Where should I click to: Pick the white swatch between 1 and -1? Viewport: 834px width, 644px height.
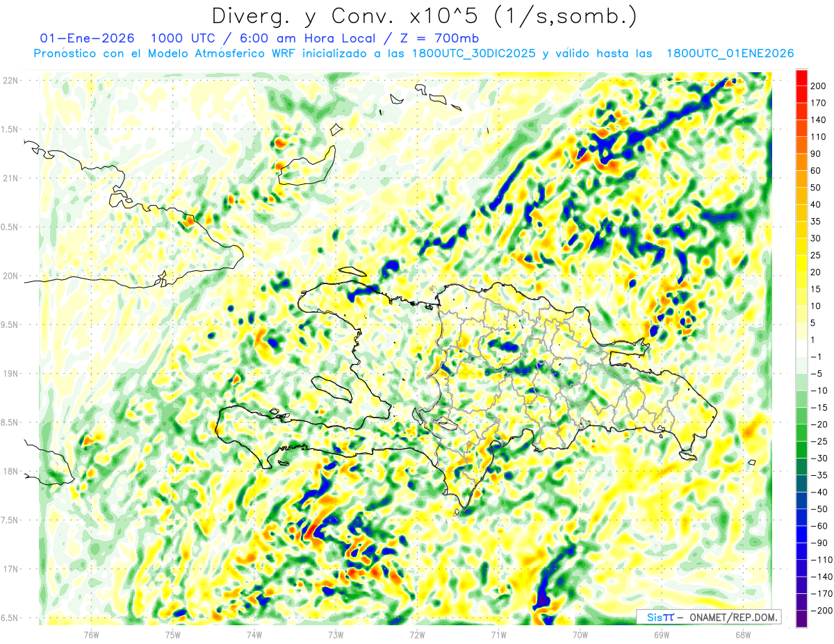pyautogui.click(x=801, y=348)
